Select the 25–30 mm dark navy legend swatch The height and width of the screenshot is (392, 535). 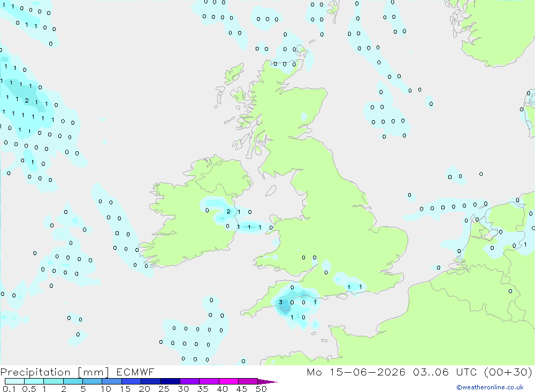coord(170,381)
